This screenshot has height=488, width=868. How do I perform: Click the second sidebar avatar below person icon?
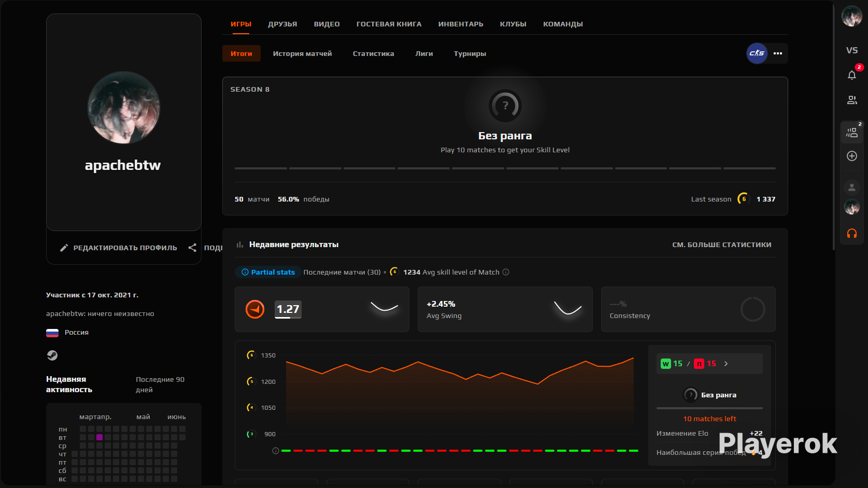tap(852, 207)
